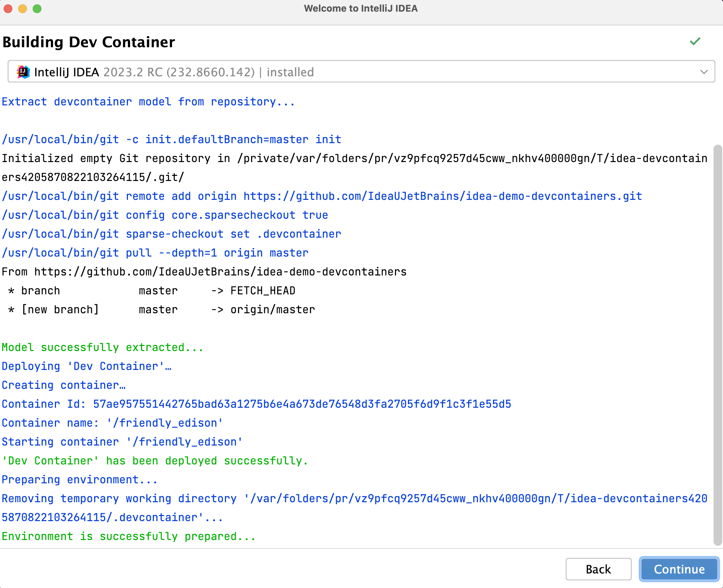Click 'Environment is successfully prepared...' line
Viewport: 723px width, 588px height.
129,536
